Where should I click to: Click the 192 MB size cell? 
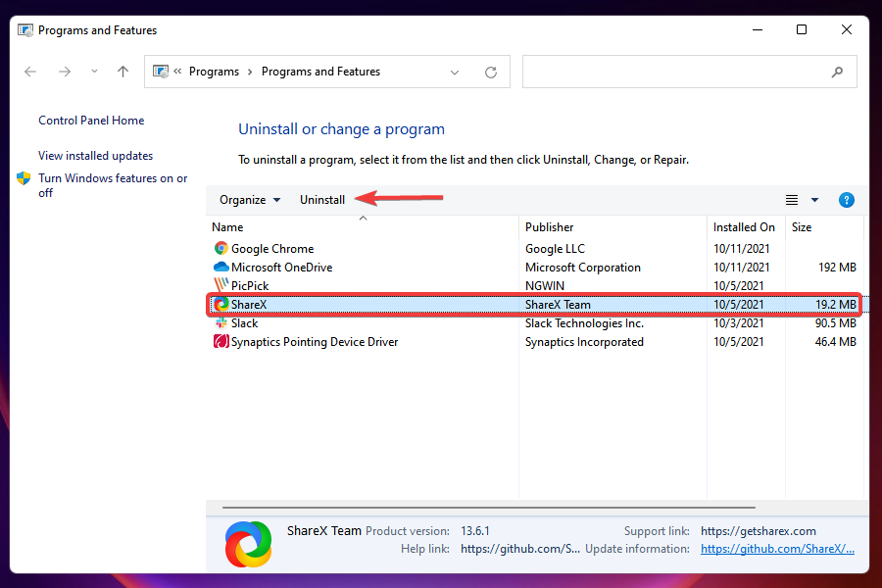837,267
